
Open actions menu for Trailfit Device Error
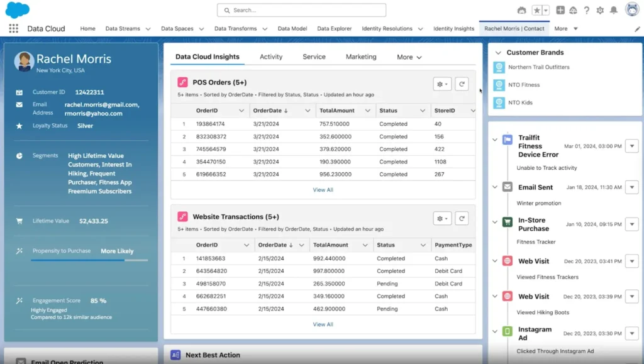[631, 146]
